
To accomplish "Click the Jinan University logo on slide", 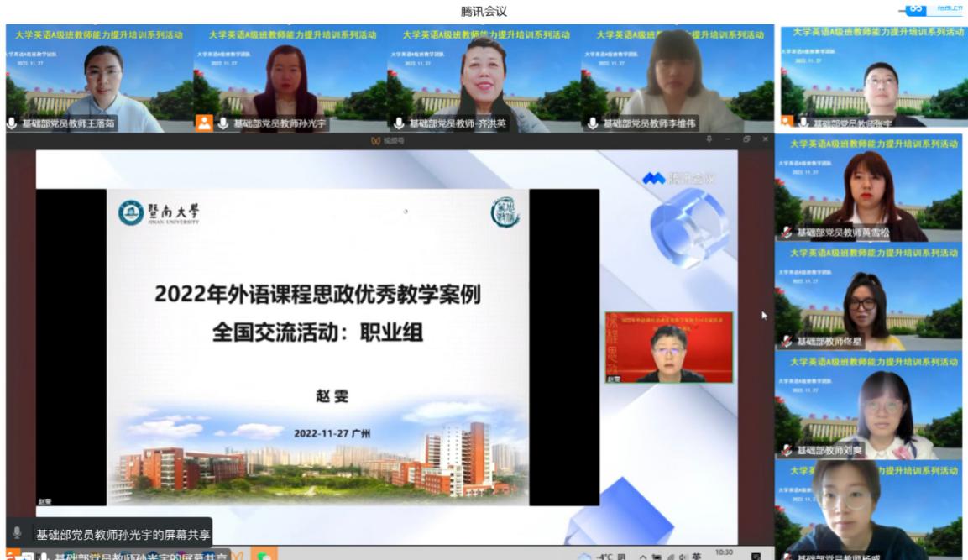I will click(x=159, y=213).
